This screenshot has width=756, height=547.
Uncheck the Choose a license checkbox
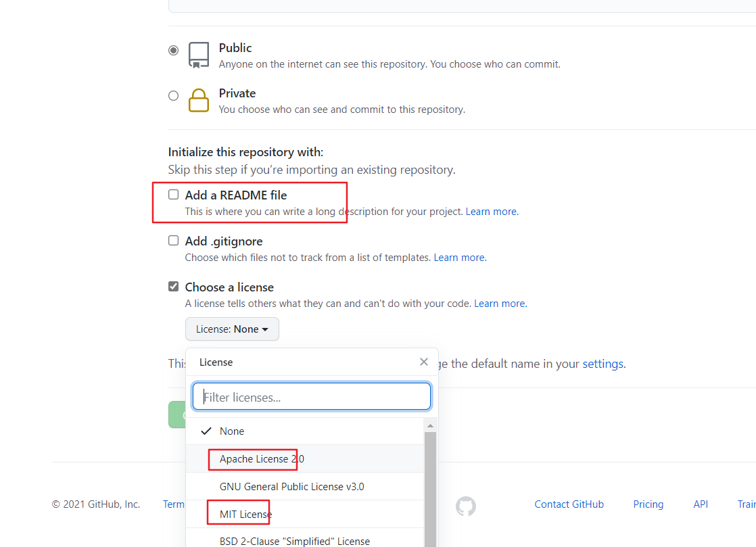(174, 287)
